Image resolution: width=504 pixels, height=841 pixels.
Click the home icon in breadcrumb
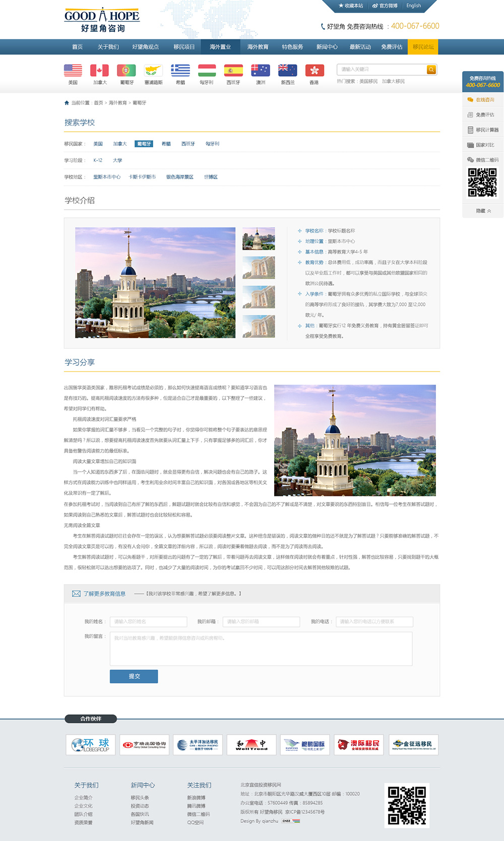pos(67,103)
